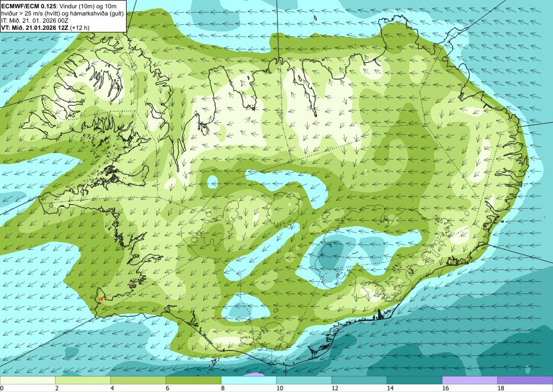Click the light green 2–4 legend swatch
The image size is (553, 392).
83,380
